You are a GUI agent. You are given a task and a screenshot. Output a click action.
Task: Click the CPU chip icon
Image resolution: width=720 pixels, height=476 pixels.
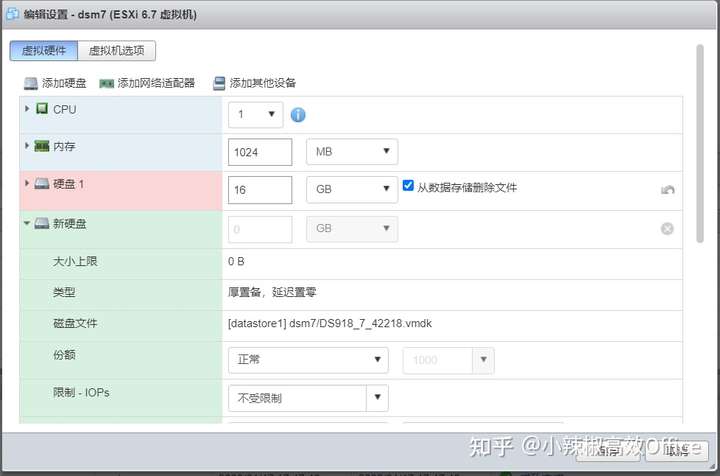[42, 109]
